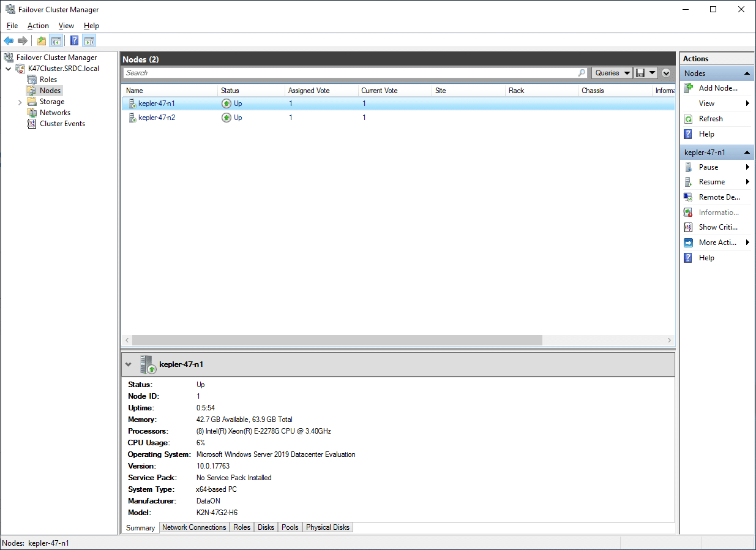Toggle the Show/Hide Console Tree toolbar icon

coord(56,41)
